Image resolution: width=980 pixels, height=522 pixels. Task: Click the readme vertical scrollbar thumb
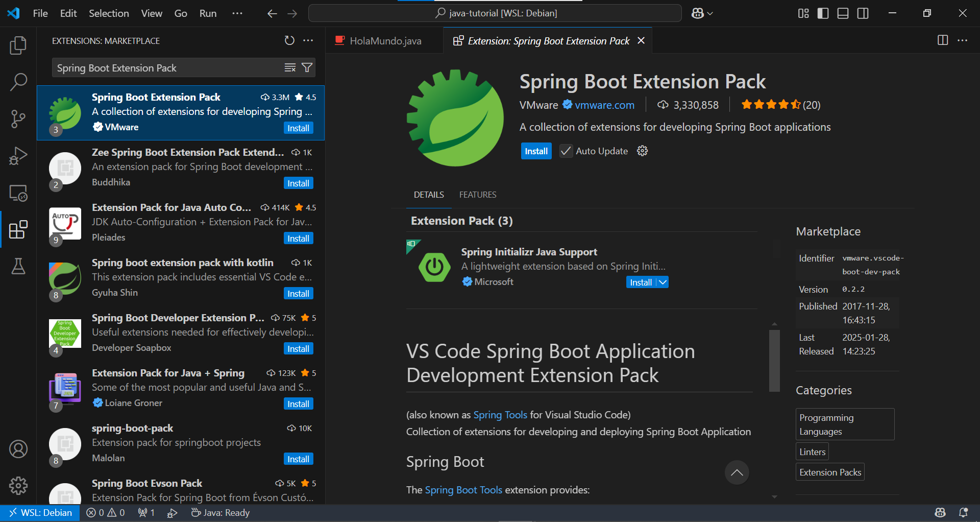(774, 360)
